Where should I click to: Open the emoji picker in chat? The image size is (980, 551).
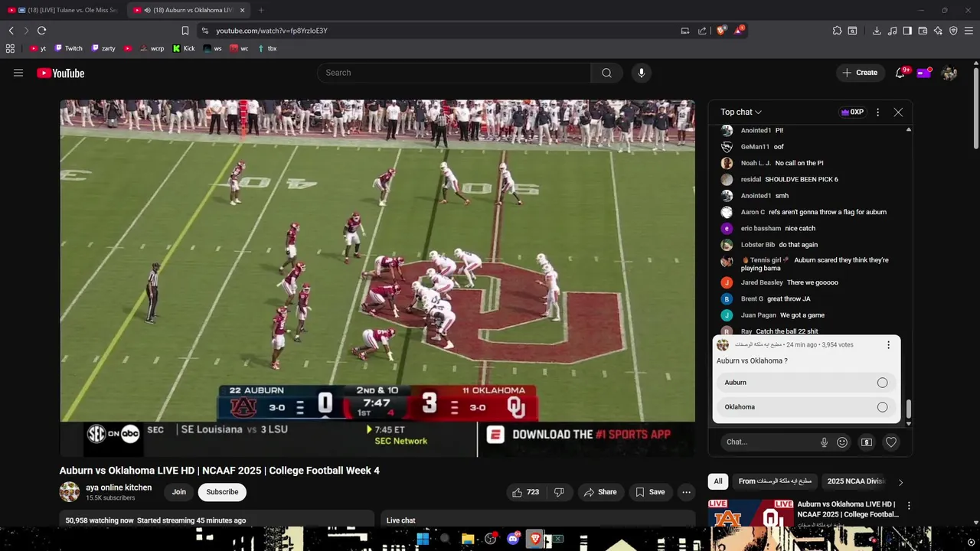[x=842, y=442]
